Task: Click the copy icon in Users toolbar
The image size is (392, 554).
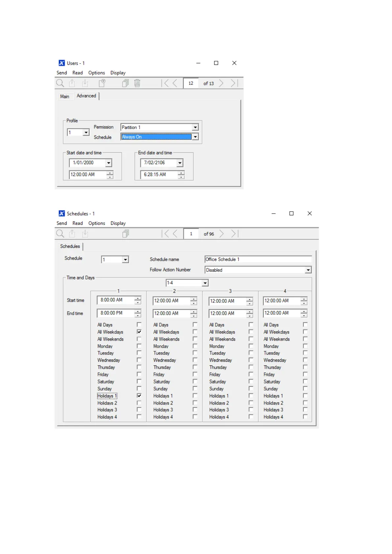Action: (125, 83)
